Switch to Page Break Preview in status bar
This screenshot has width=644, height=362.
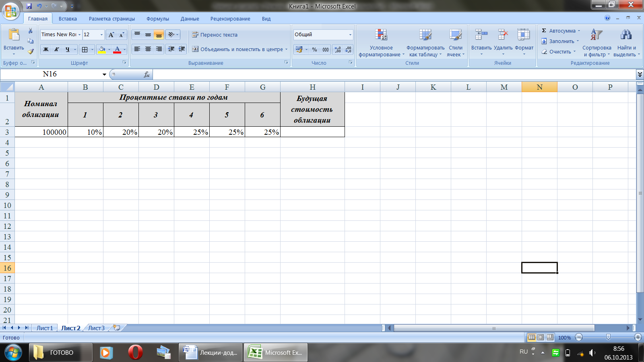(550, 337)
